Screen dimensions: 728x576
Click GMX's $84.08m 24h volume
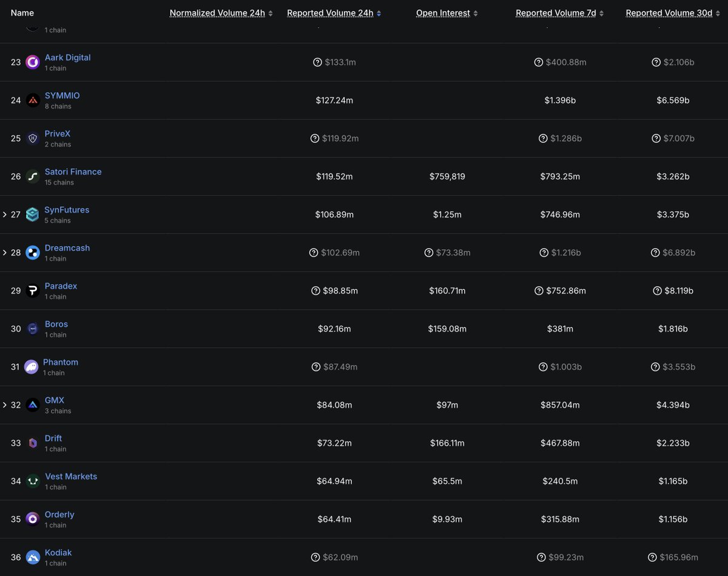coord(334,405)
